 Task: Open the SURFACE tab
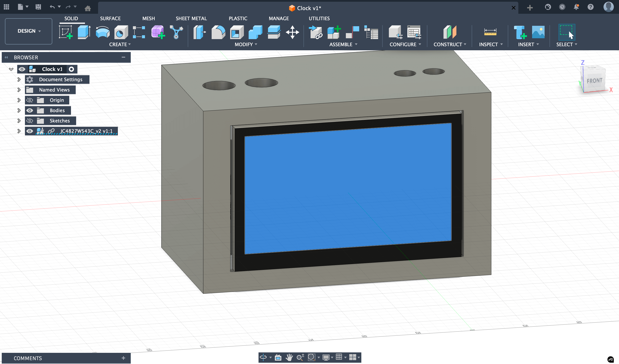point(110,18)
